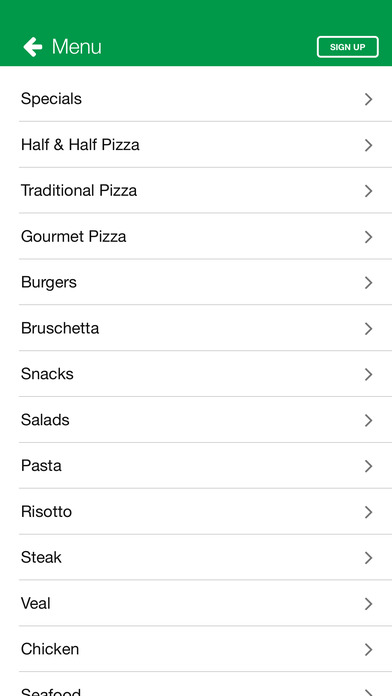This screenshot has height=696, width=392.
Task: Tap the Sign Up button
Action: point(348,47)
